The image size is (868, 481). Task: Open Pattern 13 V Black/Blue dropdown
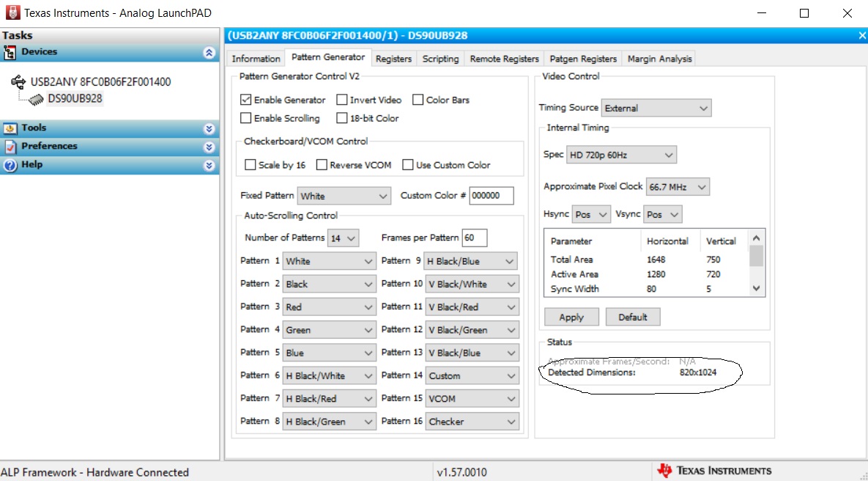point(472,353)
